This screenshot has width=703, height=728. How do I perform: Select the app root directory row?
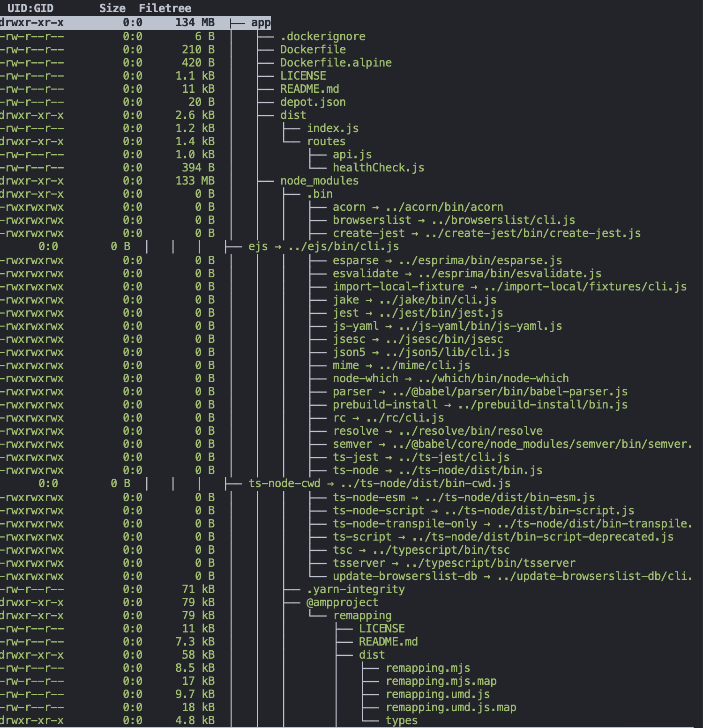[x=261, y=22]
